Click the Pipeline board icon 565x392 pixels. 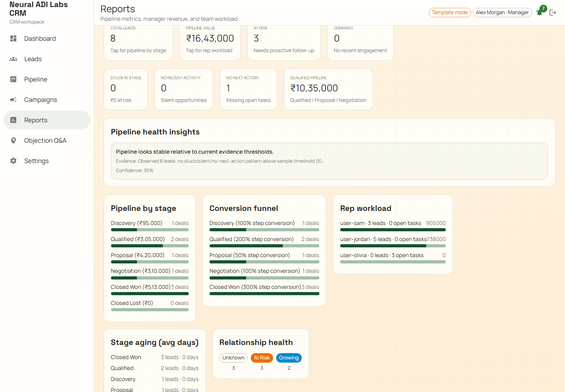13,79
